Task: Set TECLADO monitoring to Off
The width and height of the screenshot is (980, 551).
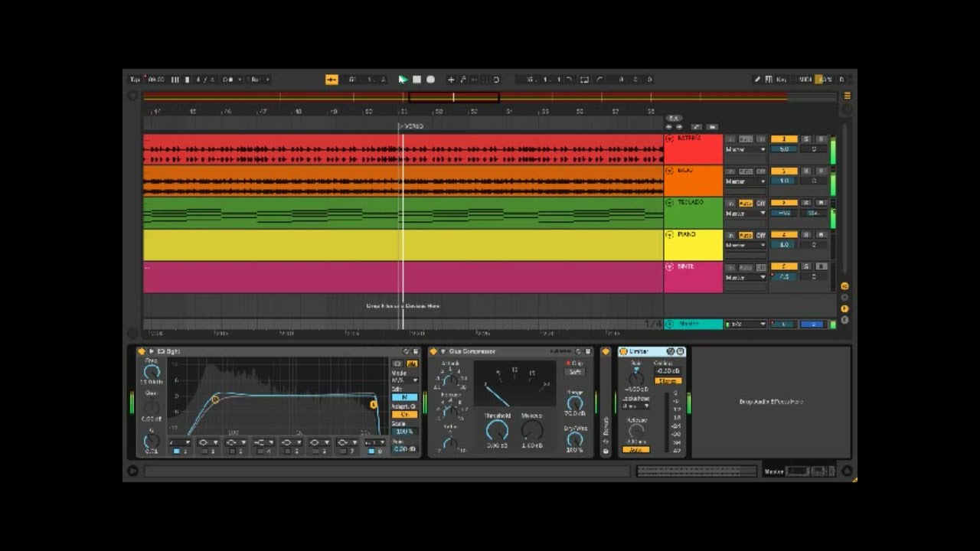Action: coord(761,204)
